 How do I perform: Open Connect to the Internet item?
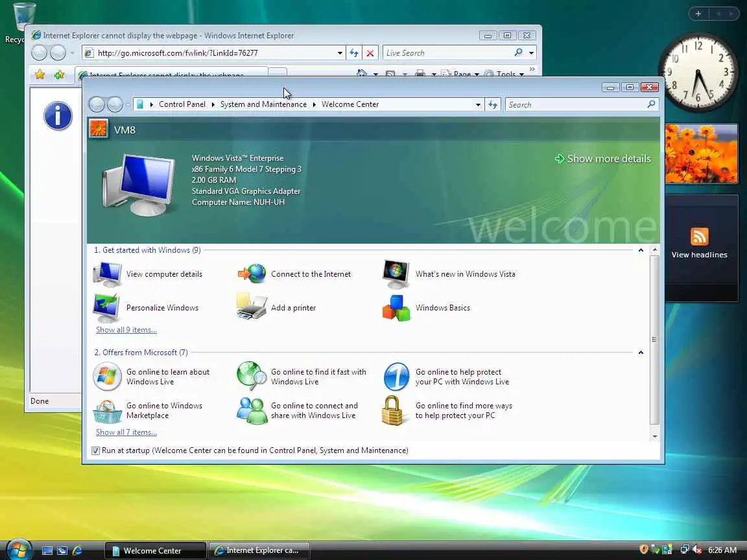point(294,274)
